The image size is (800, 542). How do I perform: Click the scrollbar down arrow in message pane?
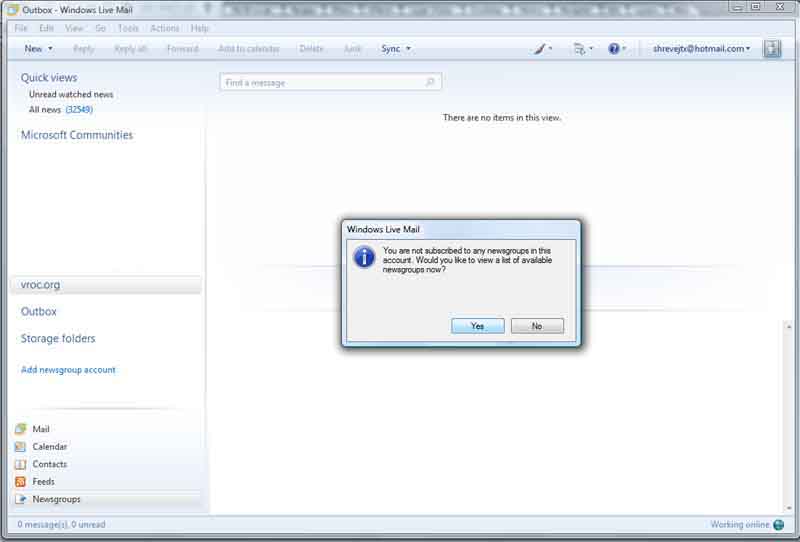click(x=789, y=508)
